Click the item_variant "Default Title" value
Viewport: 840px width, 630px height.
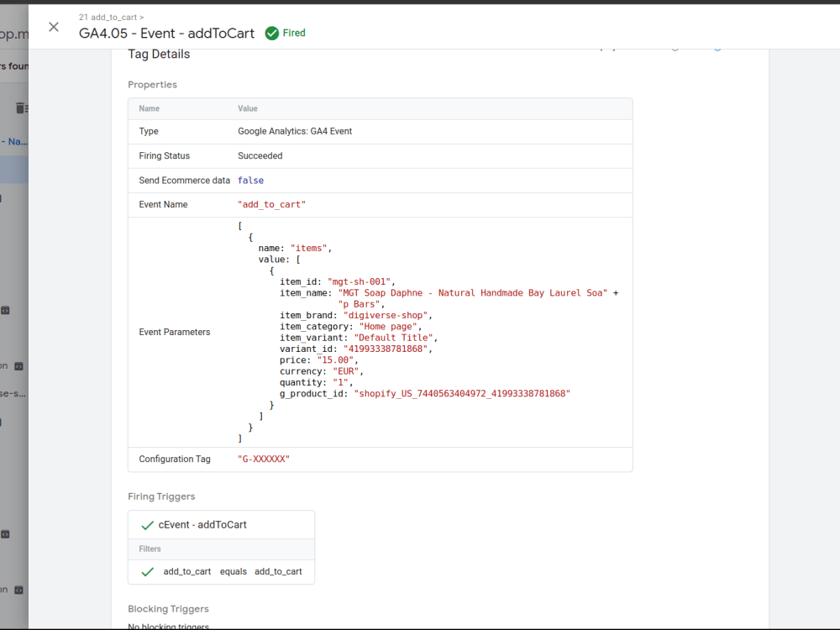coord(393,338)
